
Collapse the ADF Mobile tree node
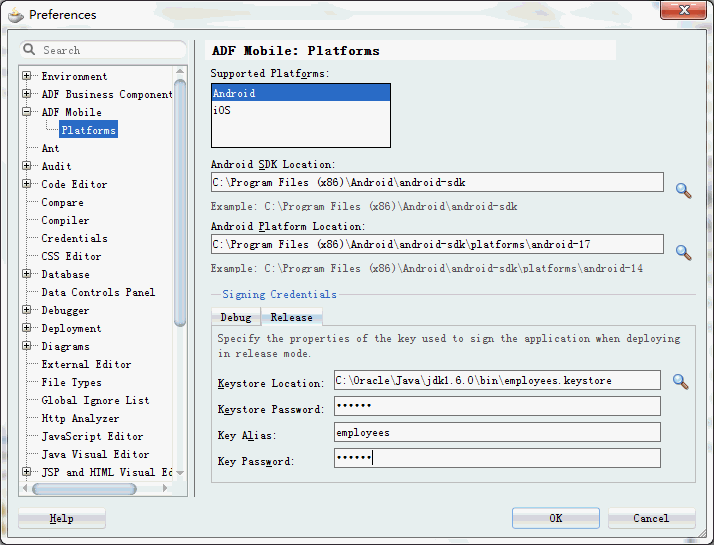tap(26, 112)
